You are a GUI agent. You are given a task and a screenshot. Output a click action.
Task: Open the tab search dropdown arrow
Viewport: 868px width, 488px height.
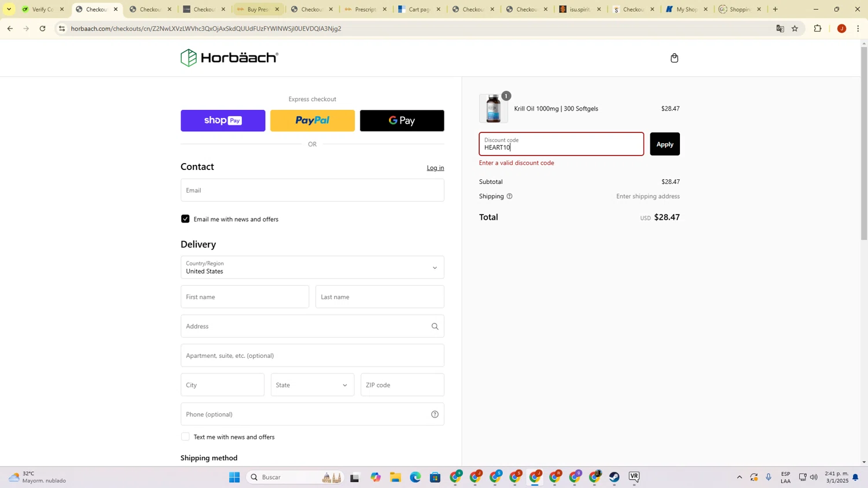[9, 9]
